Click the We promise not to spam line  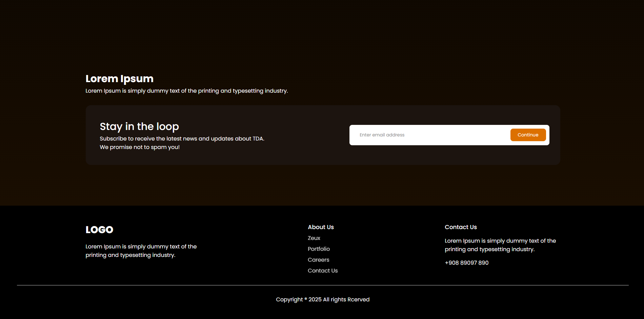click(x=140, y=147)
